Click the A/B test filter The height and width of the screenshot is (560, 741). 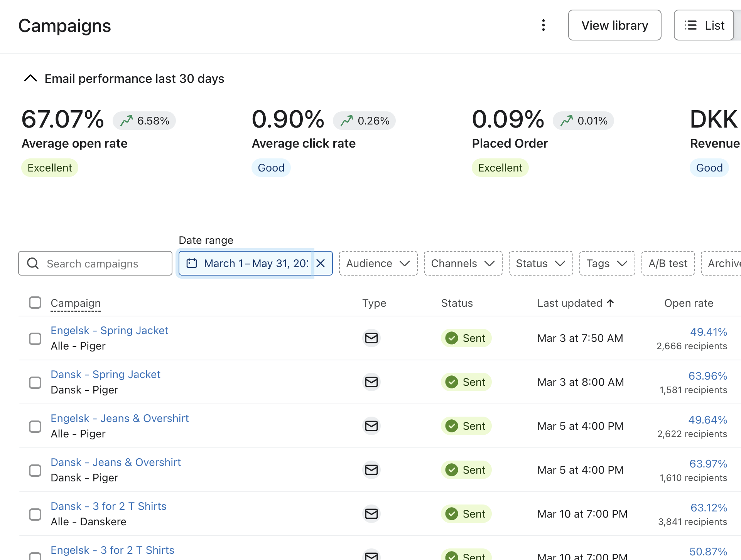coord(668,263)
